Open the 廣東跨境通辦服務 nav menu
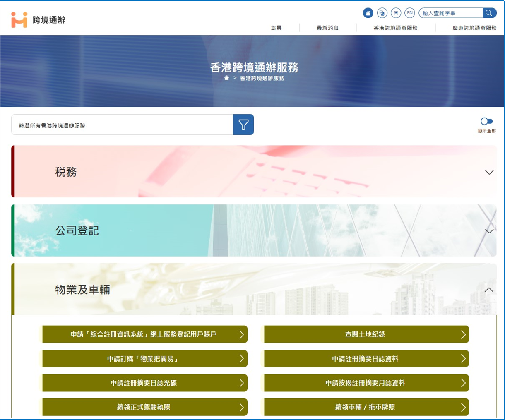 coord(474,28)
